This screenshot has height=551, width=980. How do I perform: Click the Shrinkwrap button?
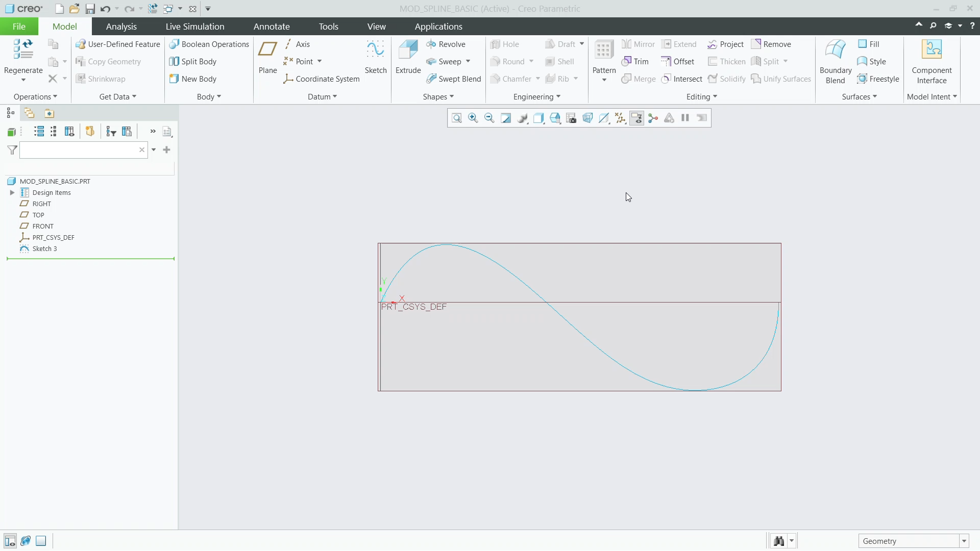(x=106, y=79)
